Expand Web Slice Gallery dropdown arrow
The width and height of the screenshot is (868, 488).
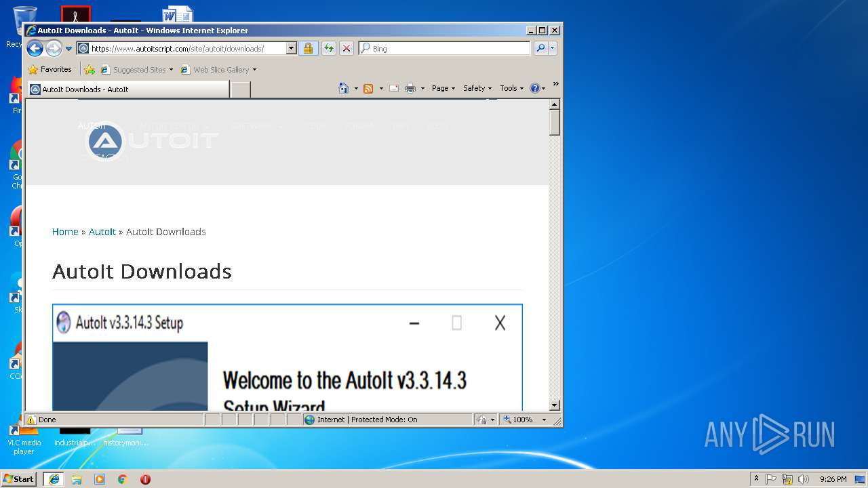tap(254, 70)
